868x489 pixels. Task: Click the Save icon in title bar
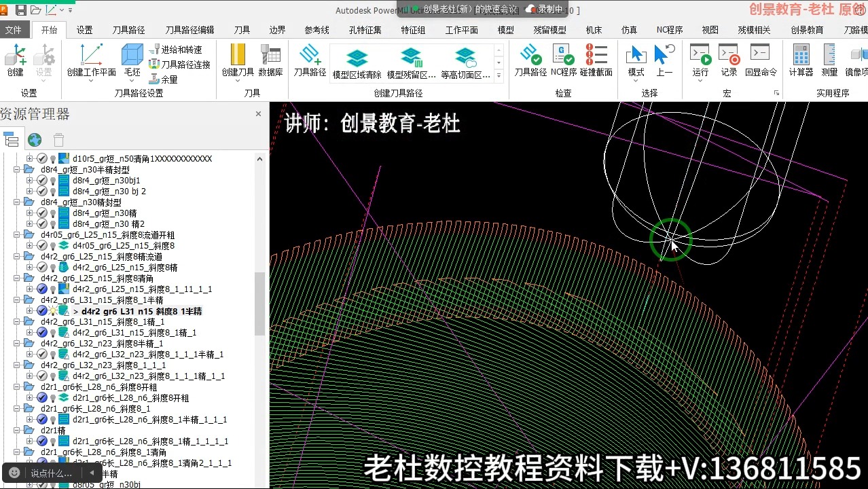click(x=20, y=10)
